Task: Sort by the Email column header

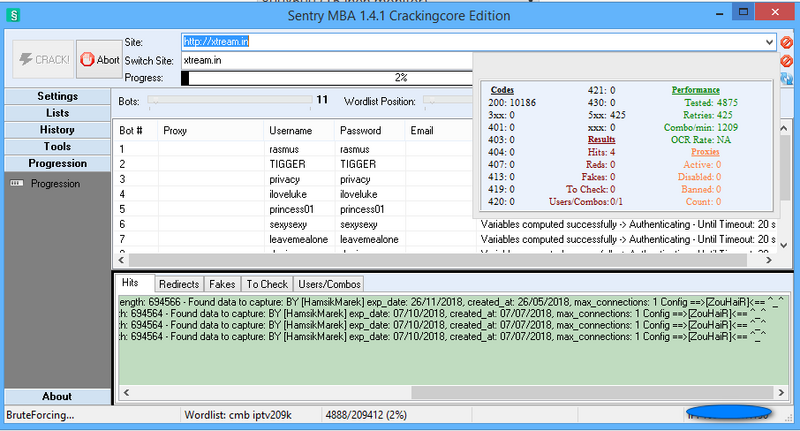Action: coord(440,131)
